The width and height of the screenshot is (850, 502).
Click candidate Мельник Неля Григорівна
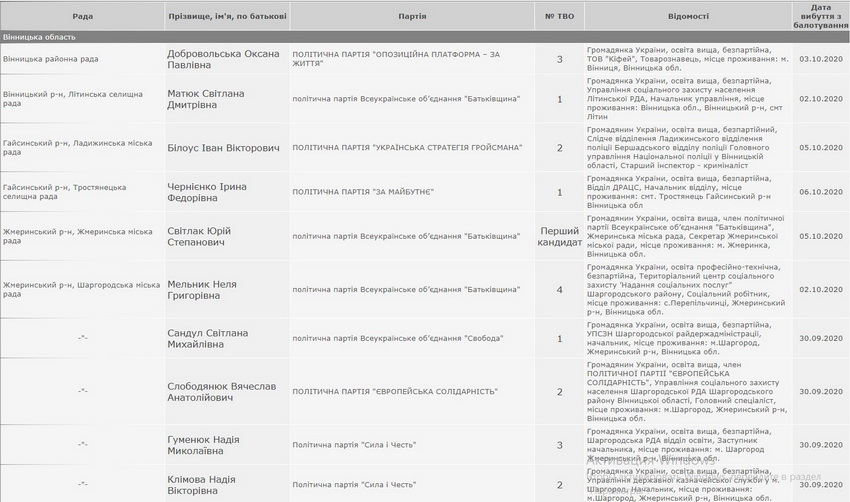[x=201, y=290]
